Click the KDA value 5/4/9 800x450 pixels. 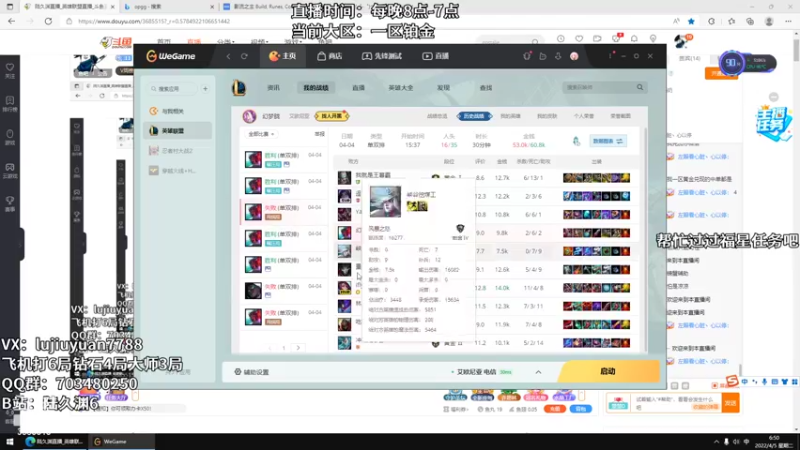533,269
